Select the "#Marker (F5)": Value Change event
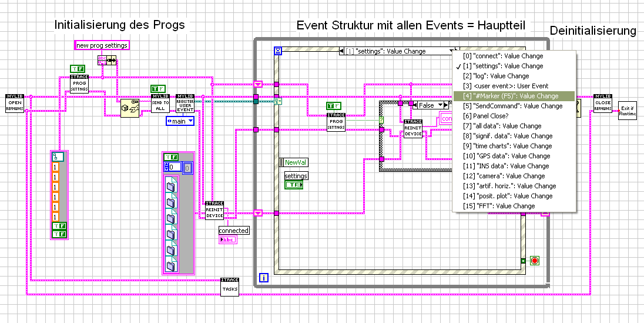 pyautogui.click(x=514, y=96)
